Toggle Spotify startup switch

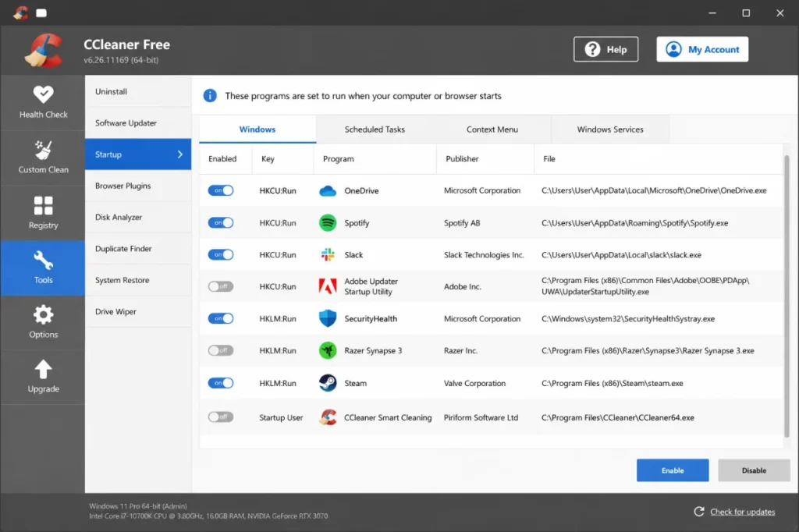(x=221, y=222)
